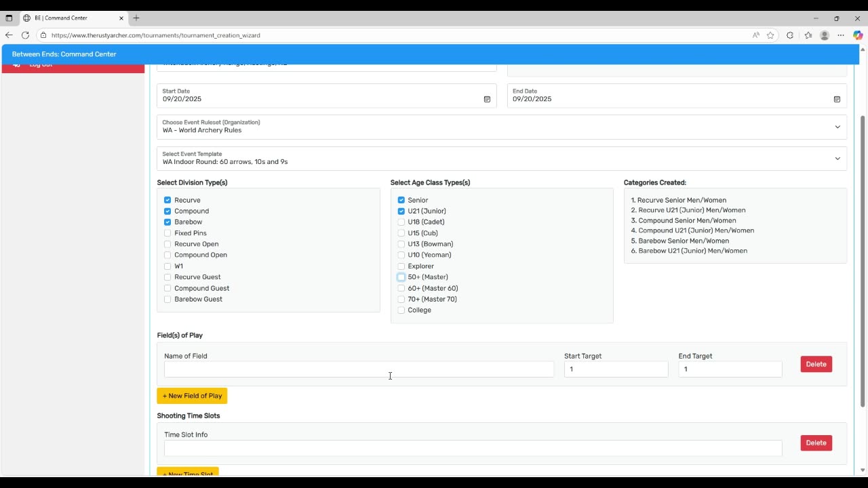View site information lock icon
This screenshot has height=488, width=868.
(x=43, y=35)
